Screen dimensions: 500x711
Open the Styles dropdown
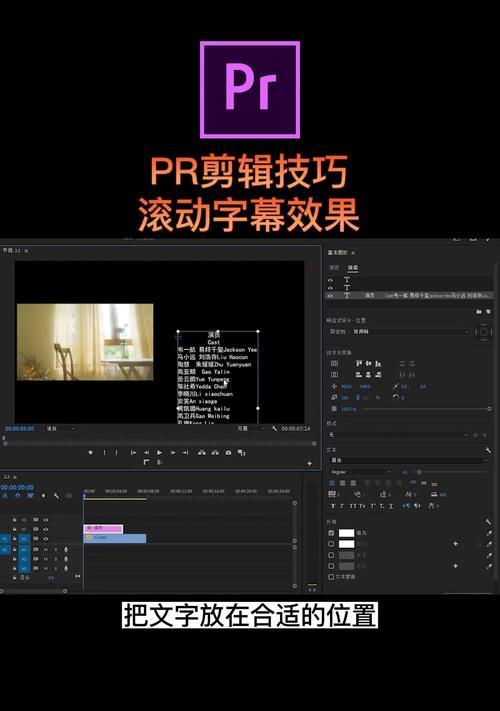(x=398, y=435)
